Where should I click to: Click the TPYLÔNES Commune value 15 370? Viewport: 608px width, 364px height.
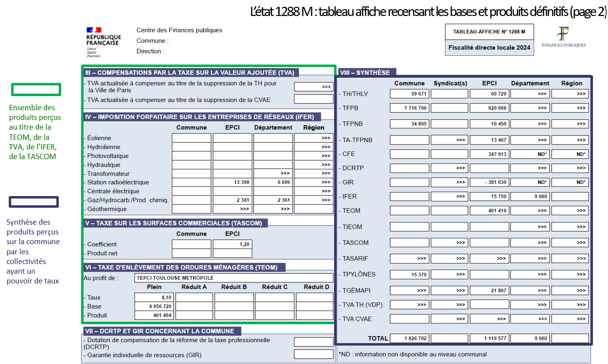(409, 275)
